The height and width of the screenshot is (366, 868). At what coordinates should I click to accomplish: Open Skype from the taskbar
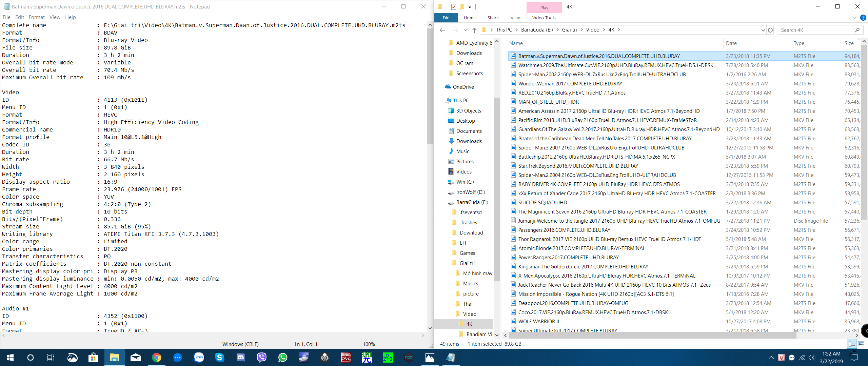[220, 358]
